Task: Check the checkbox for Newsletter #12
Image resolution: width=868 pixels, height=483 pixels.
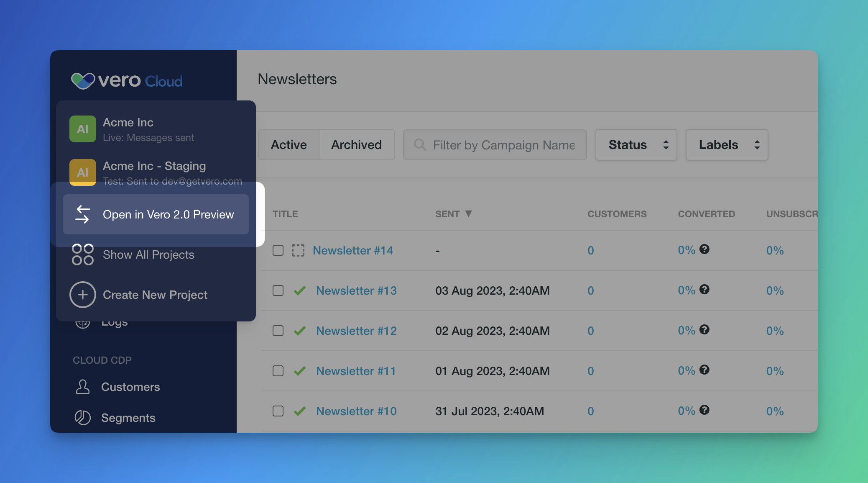Action: (278, 330)
